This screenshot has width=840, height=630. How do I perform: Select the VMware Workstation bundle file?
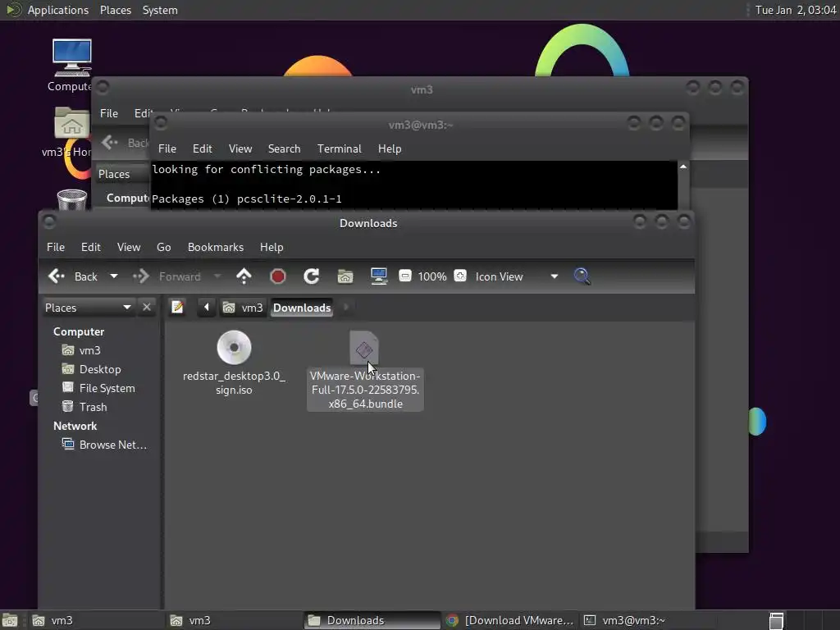[x=365, y=370]
